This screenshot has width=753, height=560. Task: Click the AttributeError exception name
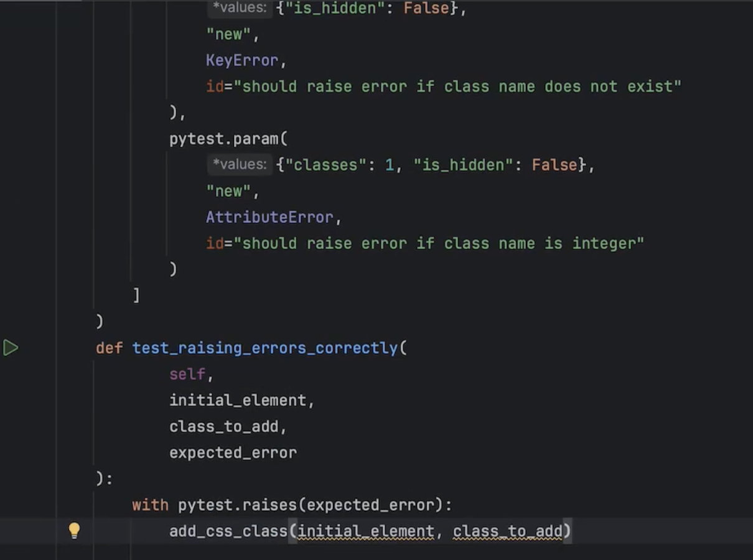coord(269,217)
